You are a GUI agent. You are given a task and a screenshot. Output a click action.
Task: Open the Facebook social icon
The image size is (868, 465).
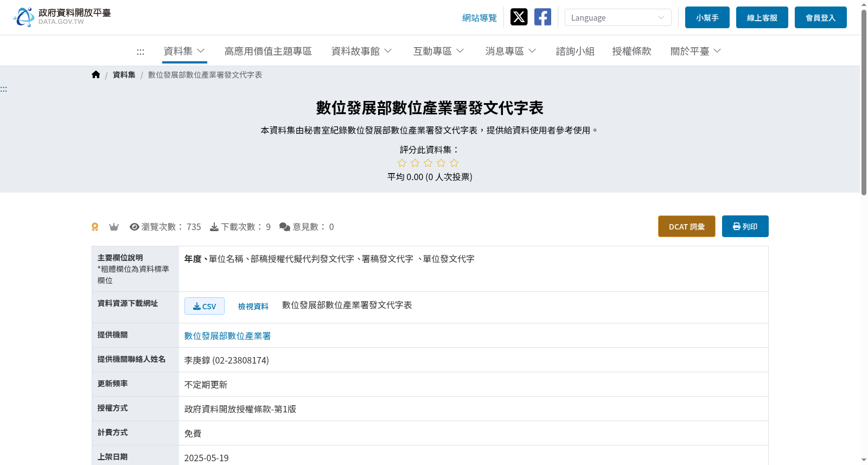tap(542, 17)
